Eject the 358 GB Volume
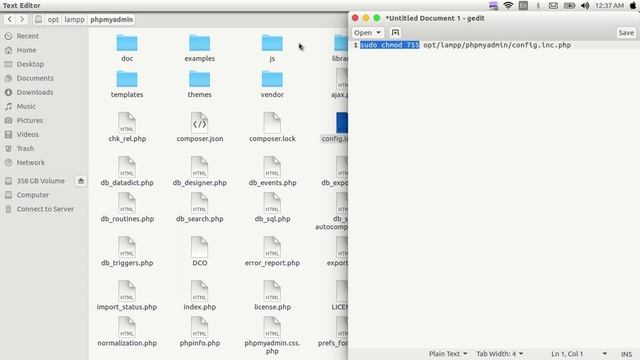This screenshot has width=640, height=360. coord(81,181)
